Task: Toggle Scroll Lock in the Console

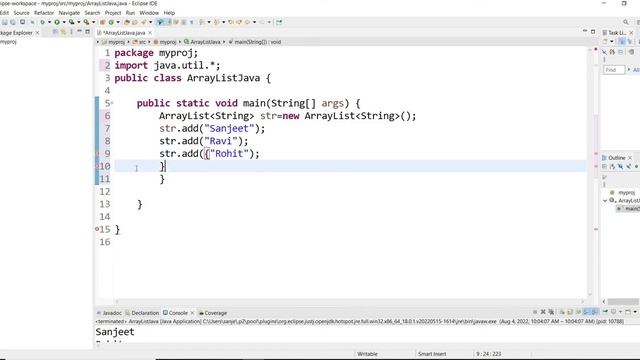Action: (570, 312)
